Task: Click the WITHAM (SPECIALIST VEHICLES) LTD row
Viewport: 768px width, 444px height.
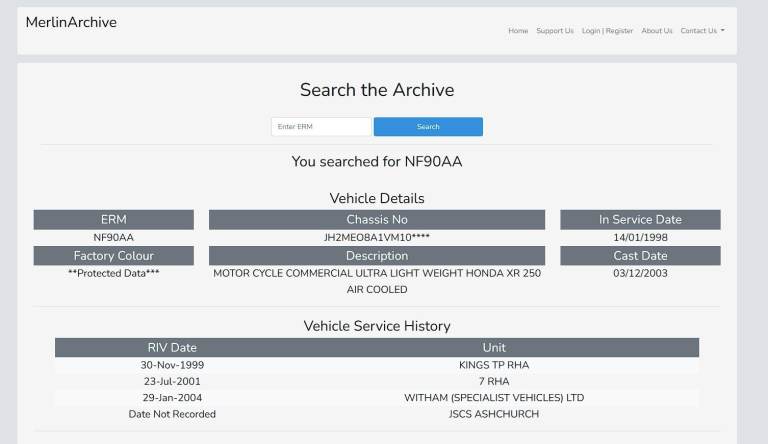Action: point(494,398)
